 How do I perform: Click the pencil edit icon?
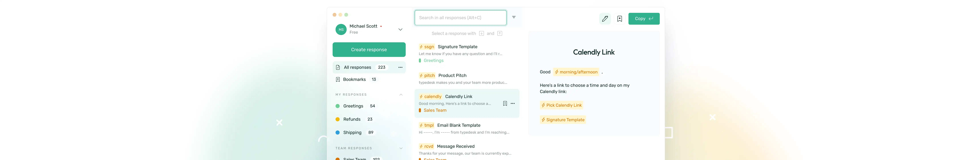(605, 19)
